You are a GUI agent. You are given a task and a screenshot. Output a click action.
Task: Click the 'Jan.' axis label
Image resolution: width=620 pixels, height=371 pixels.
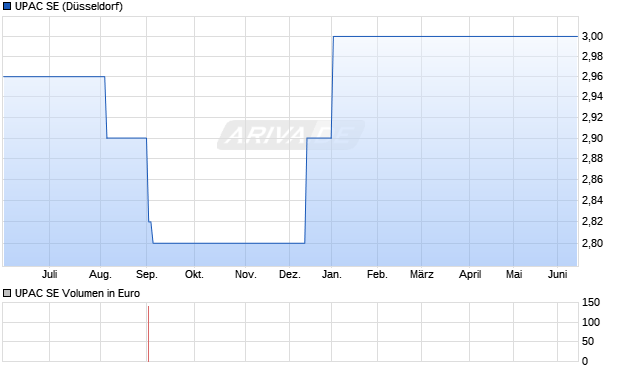coord(332,274)
